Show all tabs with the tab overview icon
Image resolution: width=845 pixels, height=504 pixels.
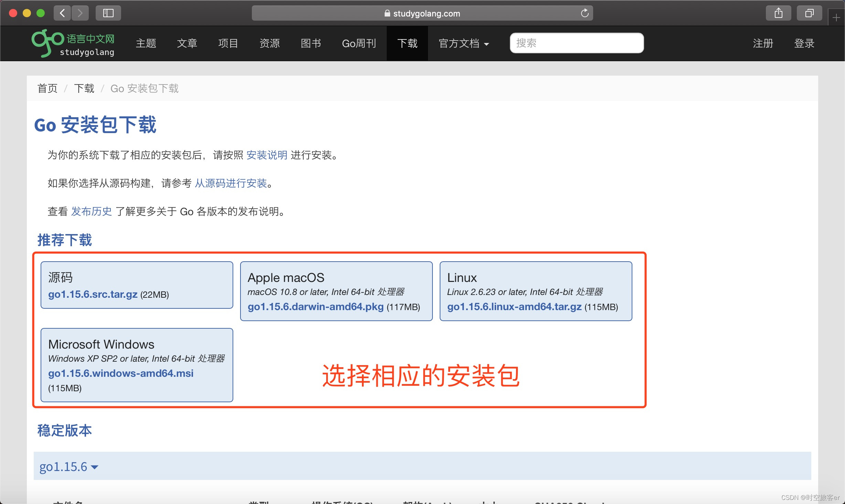click(809, 13)
